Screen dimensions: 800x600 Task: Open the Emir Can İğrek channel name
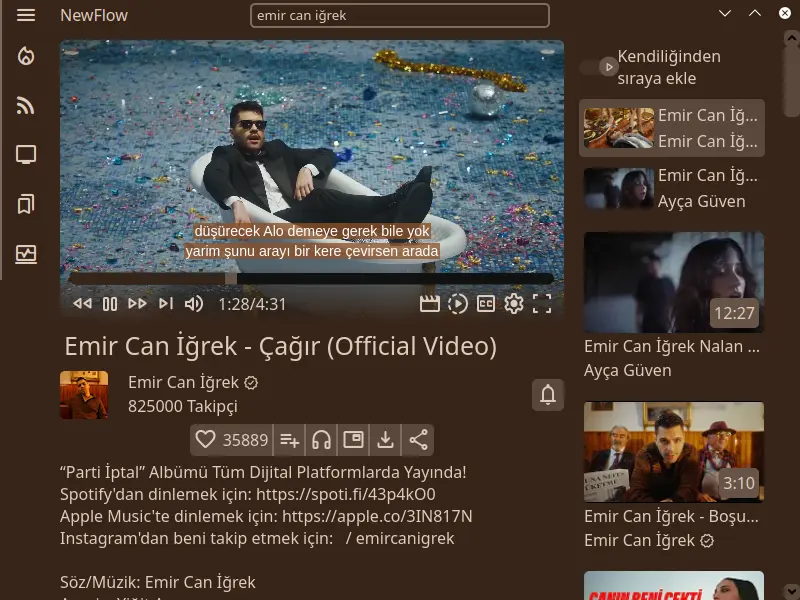[183, 382]
